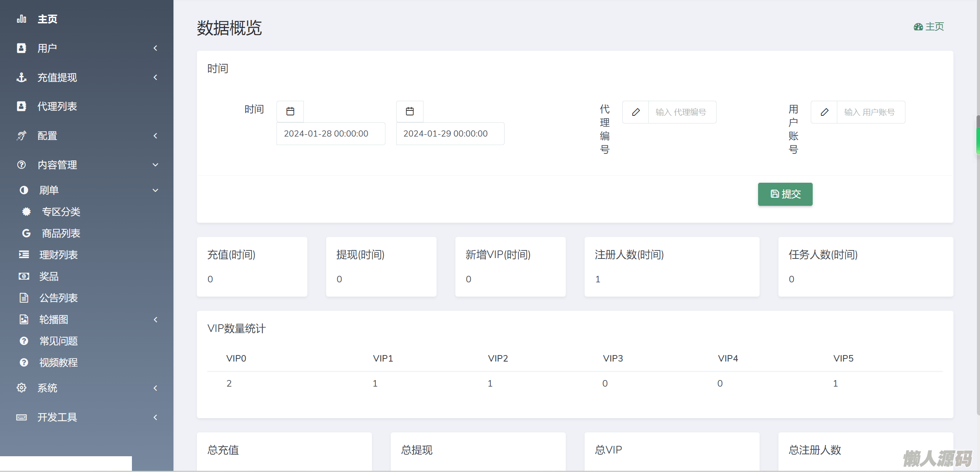Click the keyboard icon for 开发工具

click(22, 417)
